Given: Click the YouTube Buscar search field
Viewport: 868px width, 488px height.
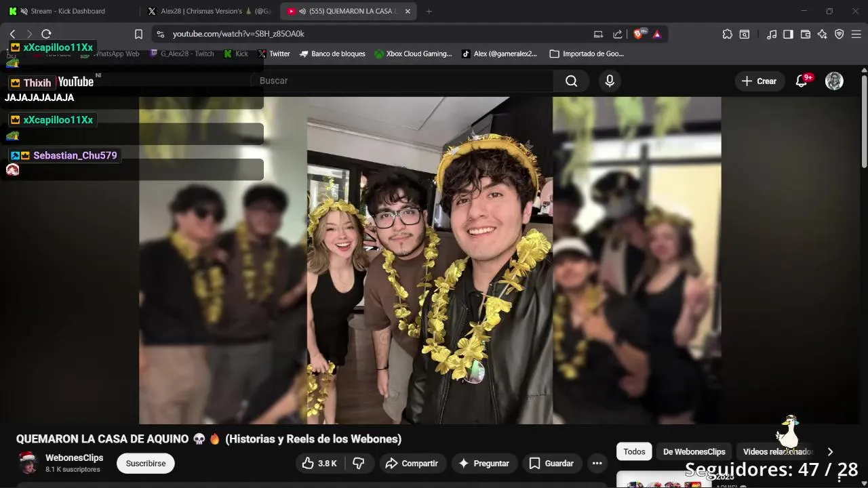Looking at the screenshot, I should click(x=403, y=81).
